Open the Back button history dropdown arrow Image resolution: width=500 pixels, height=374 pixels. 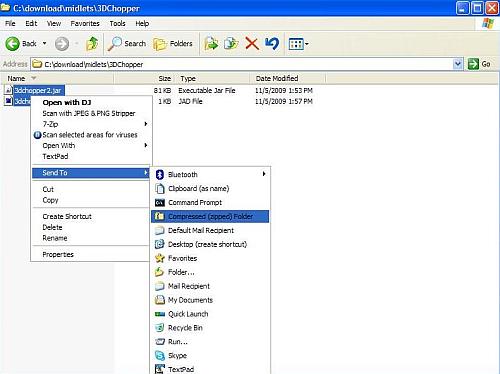coord(44,44)
